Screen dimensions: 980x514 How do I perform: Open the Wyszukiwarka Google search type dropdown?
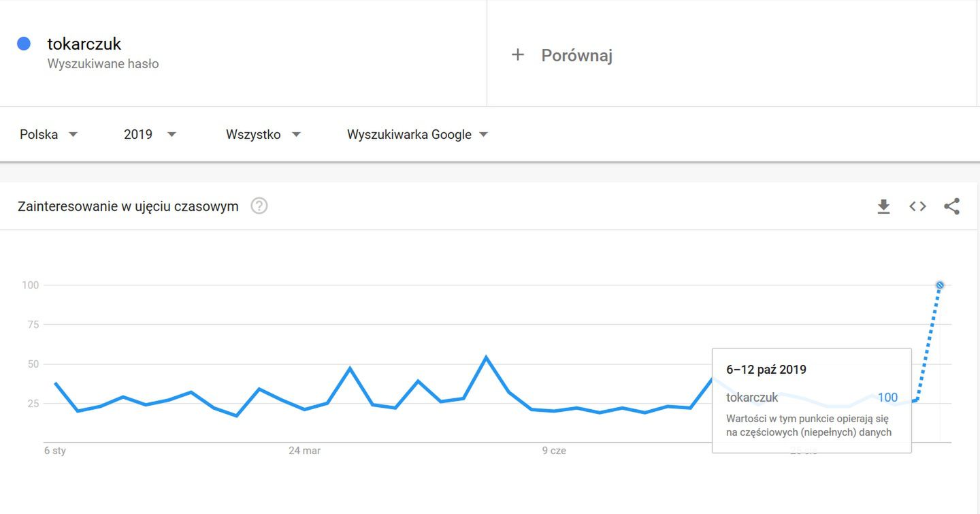point(418,134)
